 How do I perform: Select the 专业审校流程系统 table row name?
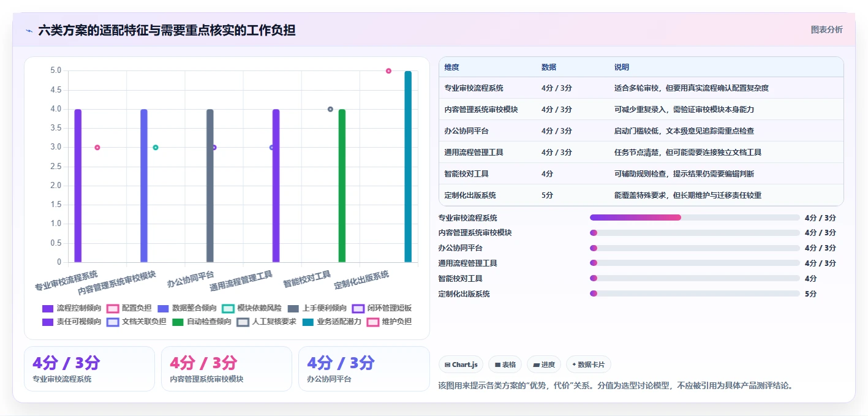(x=474, y=88)
